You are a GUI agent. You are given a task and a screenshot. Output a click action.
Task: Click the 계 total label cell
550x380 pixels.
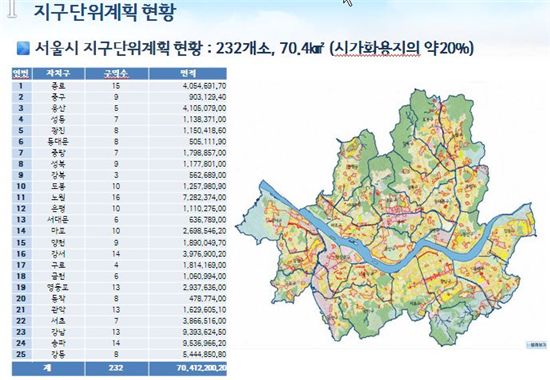48,368
